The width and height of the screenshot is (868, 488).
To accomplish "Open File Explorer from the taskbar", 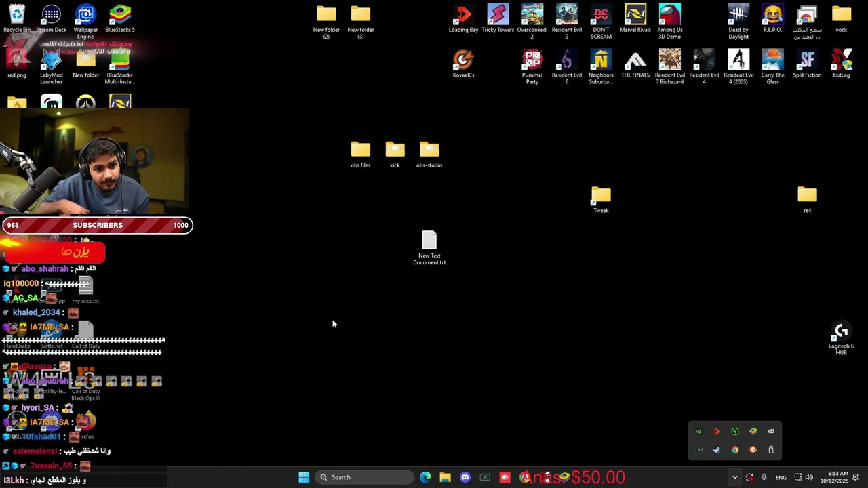I will pos(445,477).
